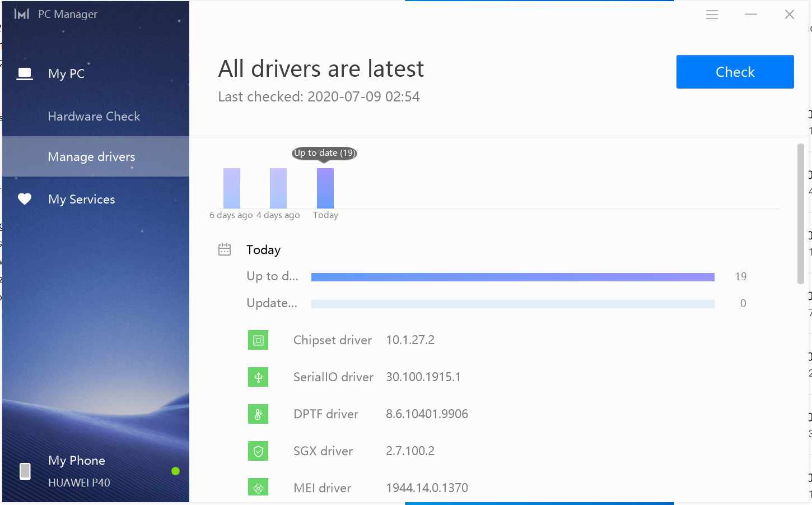This screenshot has width=812, height=505.
Task: Click the Up to date progress bar
Action: point(512,277)
